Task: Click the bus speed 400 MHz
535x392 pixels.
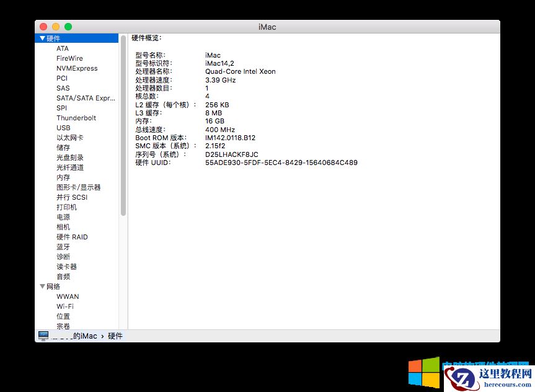Action: click(x=220, y=130)
